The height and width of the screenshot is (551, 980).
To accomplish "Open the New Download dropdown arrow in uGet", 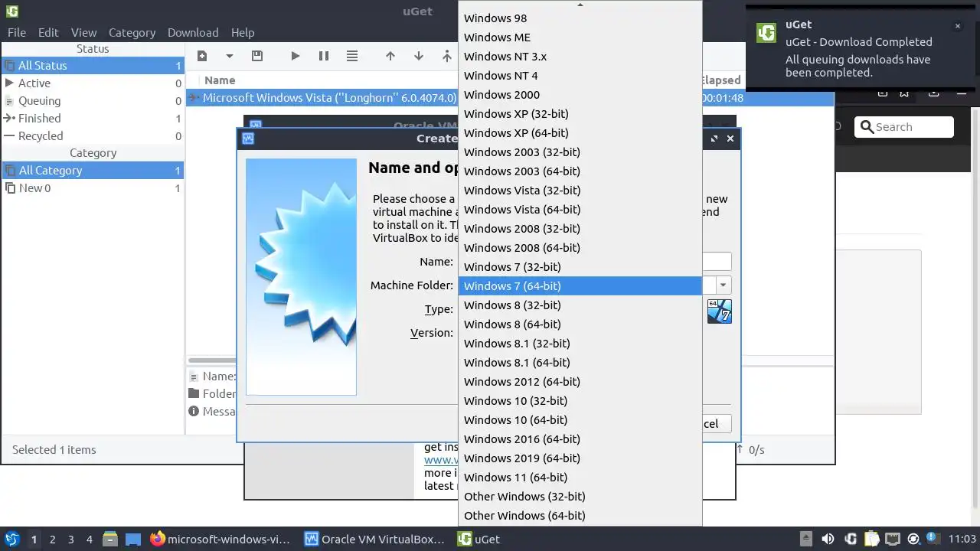I will 229,56.
